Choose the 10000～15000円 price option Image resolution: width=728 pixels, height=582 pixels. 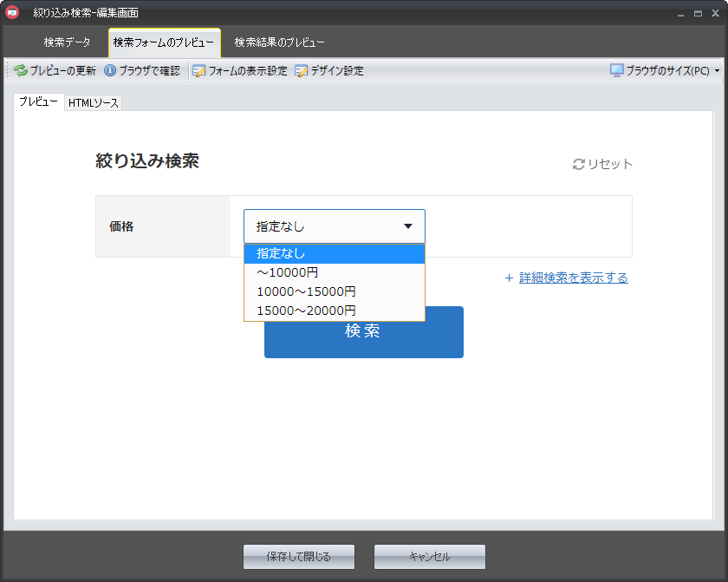(334, 291)
